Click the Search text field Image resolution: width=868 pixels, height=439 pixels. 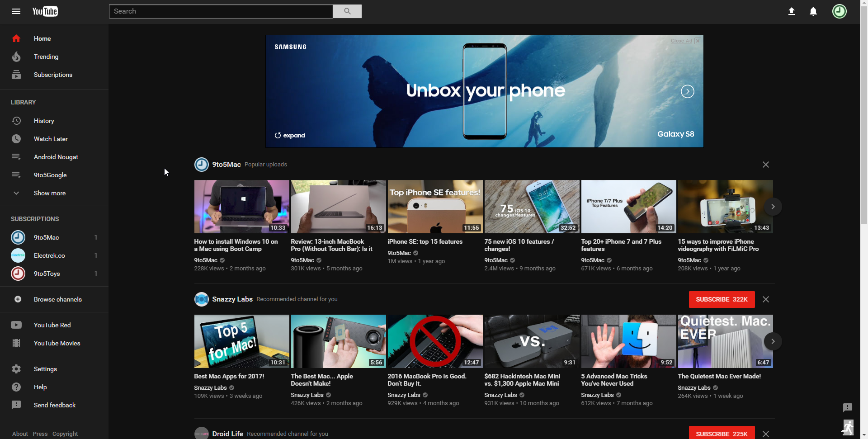click(221, 11)
